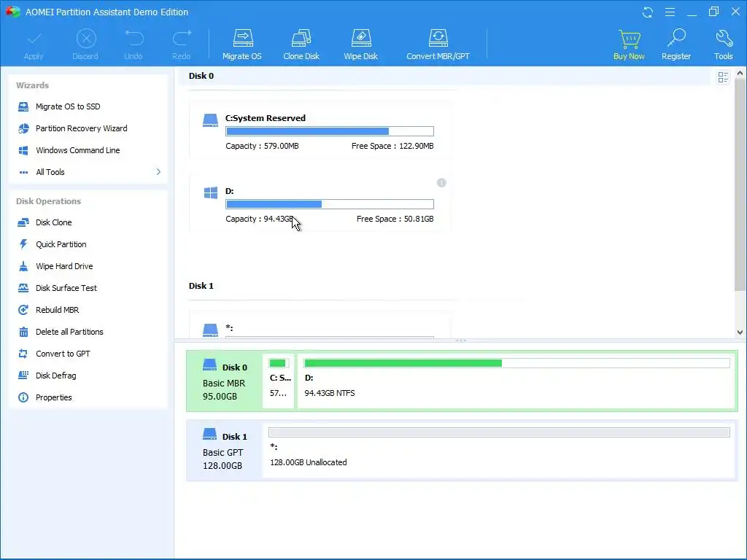The image size is (747, 560).
Task: Toggle the partition view layout icon
Action: click(723, 77)
